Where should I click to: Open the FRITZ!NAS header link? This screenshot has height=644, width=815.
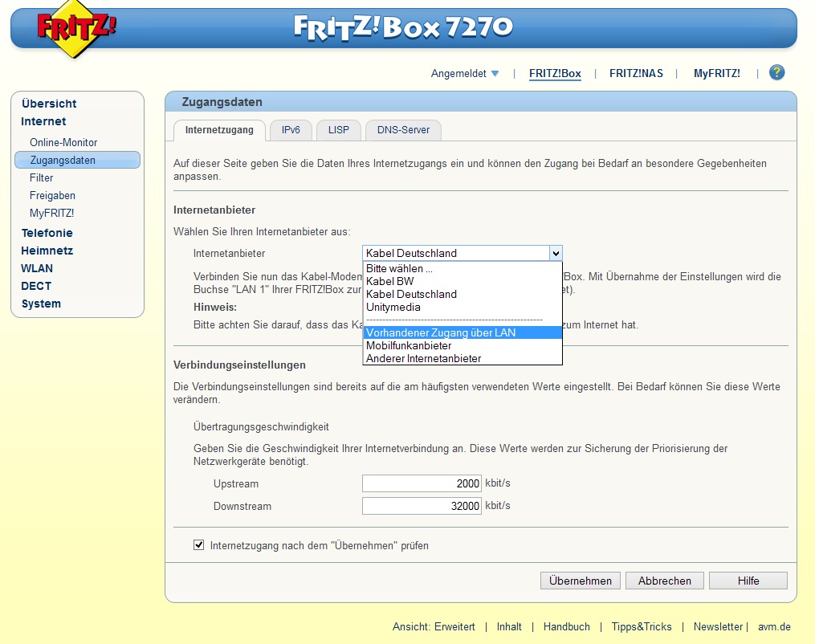tap(636, 73)
